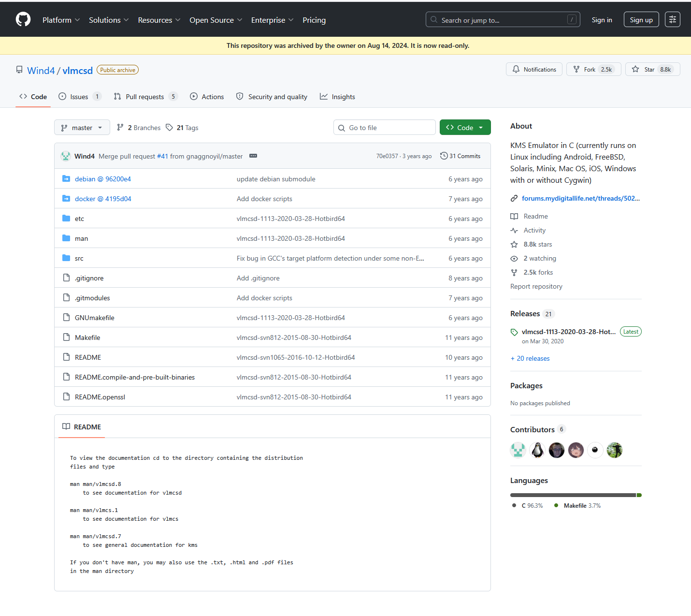Click the last contributor avatar with green figure
The height and width of the screenshot is (616, 691).
(615, 450)
